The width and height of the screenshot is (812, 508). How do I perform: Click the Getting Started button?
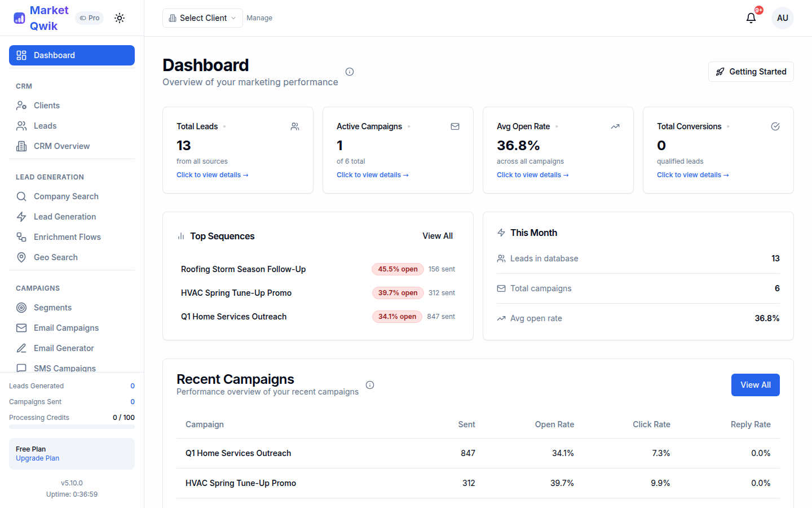[x=751, y=72]
